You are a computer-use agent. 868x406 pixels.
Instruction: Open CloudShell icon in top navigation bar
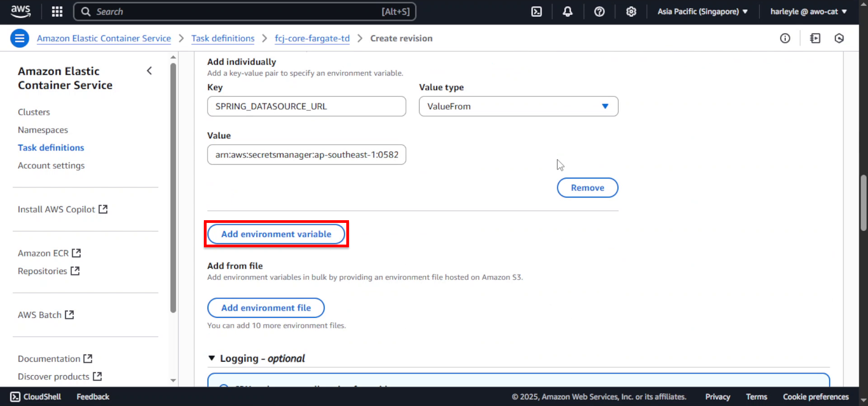(x=536, y=12)
